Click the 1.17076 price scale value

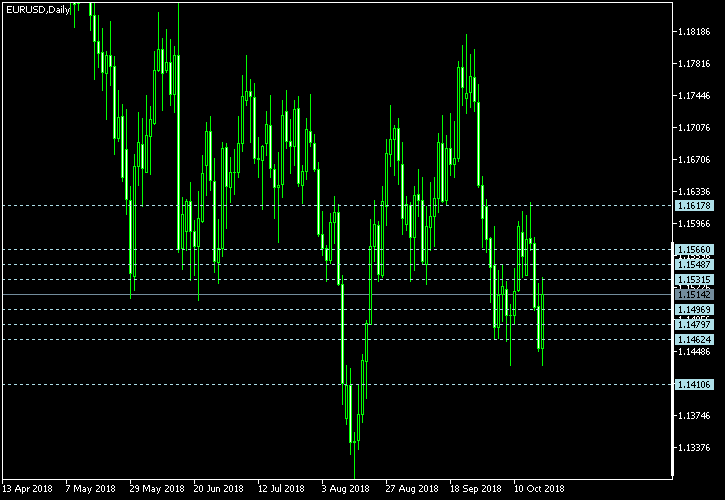point(694,128)
